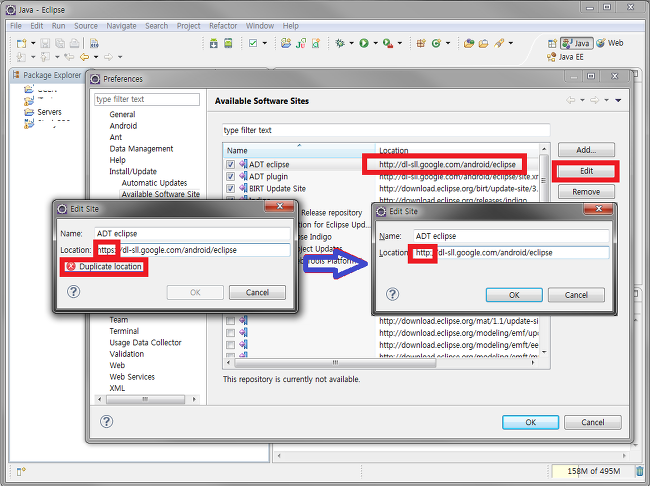Click the Last Edit Location icon
This screenshot has height=486, width=650.
[69, 57]
